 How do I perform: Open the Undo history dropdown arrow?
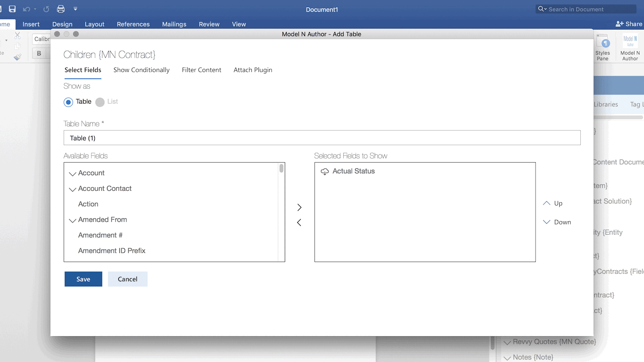click(35, 9)
